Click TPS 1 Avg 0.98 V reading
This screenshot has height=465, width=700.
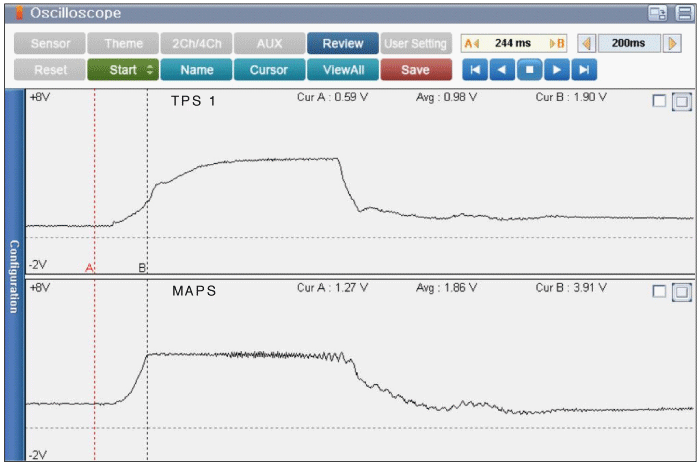pyautogui.click(x=446, y=97)
